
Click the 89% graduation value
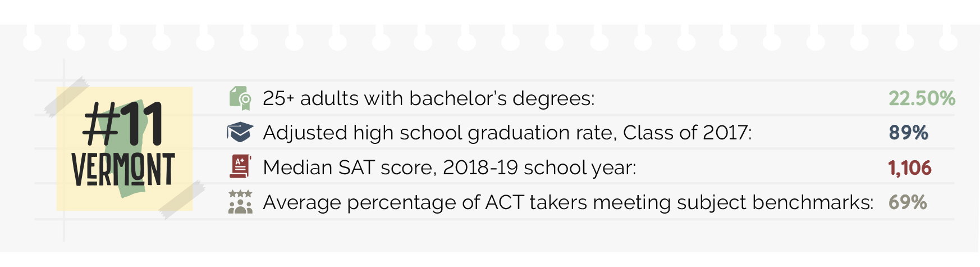[908, 133]
